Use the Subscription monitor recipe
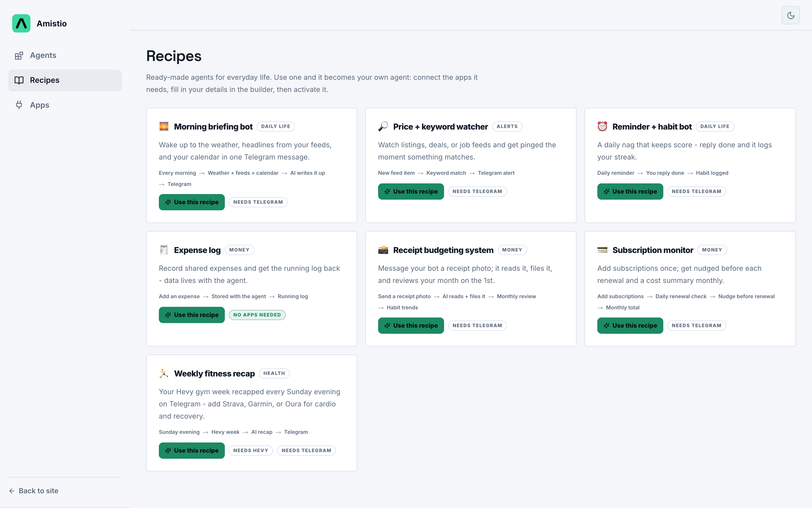The width and height of the screenshot is (812, 508). [630, 326]
